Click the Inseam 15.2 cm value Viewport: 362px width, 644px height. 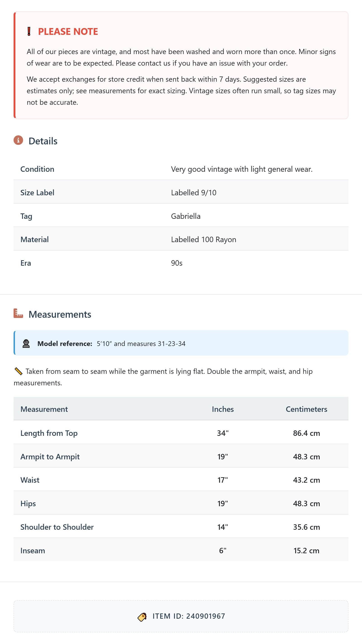pyautogui.click(x=307, y=551)
